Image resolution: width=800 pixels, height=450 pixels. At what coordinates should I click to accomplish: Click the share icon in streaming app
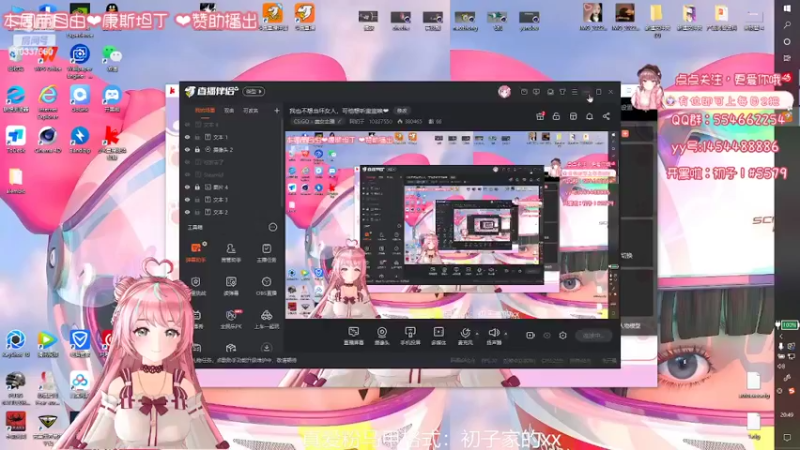pyautogui.click(x=606, y=116)
